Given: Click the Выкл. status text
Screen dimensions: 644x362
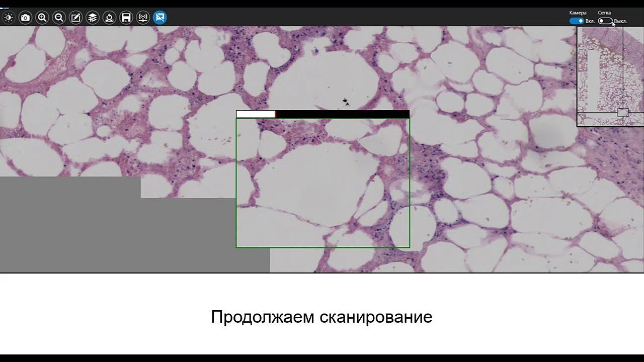Looking at the screenshot, I should [x=620, y=22].
